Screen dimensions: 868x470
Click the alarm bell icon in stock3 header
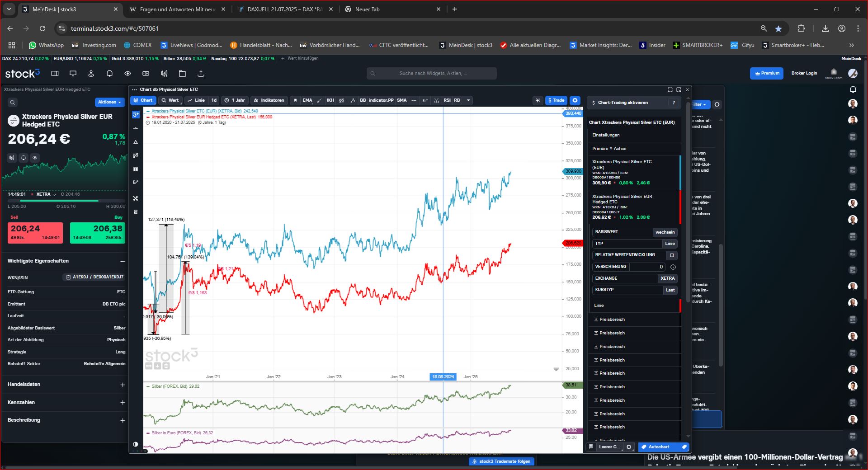[109, 74]
